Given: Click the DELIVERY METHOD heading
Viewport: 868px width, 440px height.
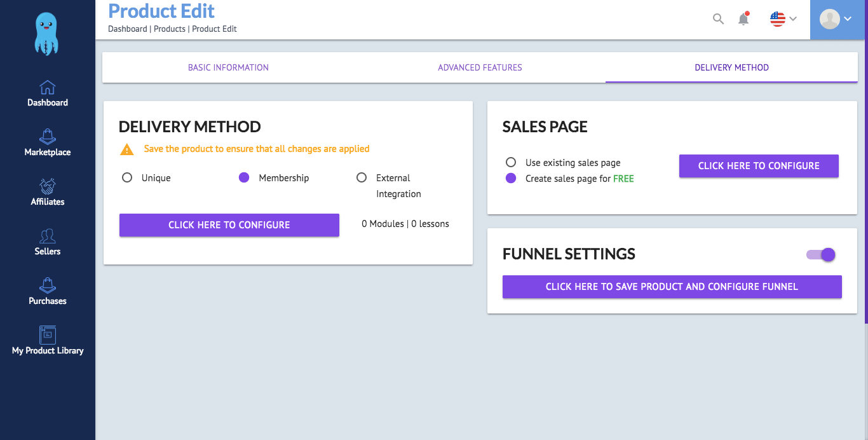Looking at the screenshot, I should point(190,127).
